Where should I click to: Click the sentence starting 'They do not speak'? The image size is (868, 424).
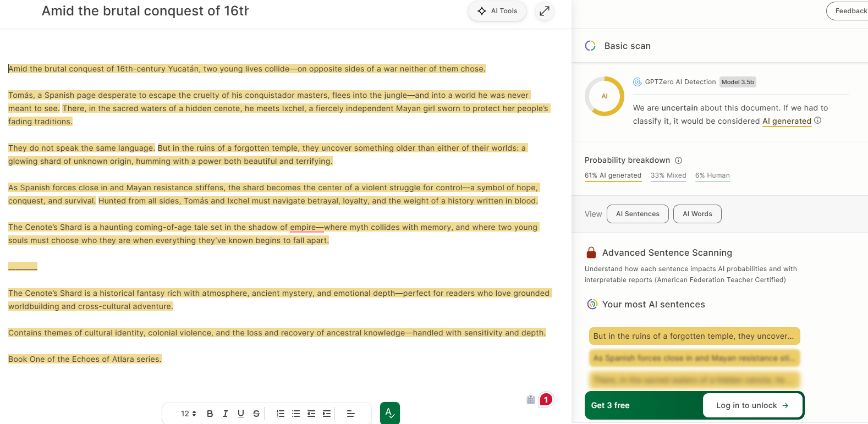pos(81,148)
